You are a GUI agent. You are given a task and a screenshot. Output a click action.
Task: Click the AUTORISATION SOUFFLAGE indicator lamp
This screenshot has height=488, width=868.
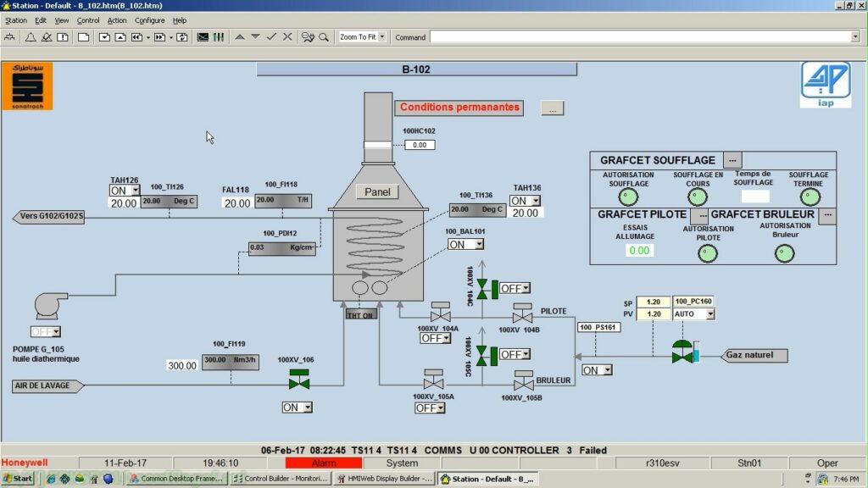pos(627,197)
